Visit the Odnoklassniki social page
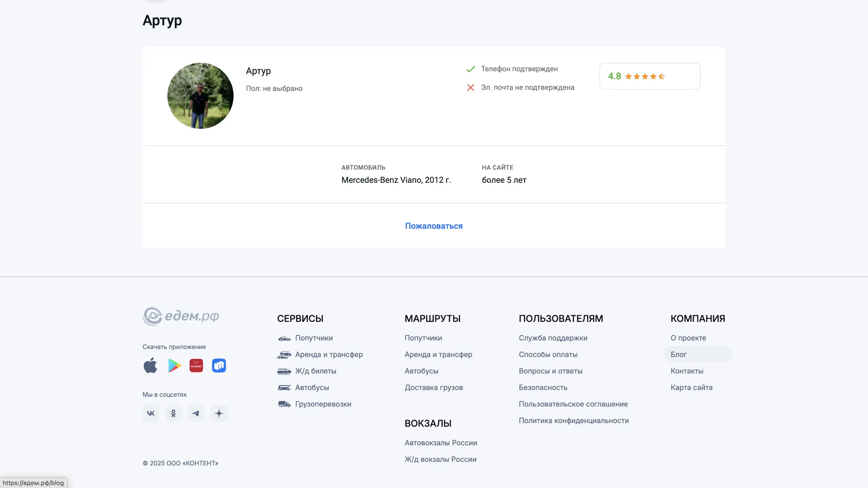The width and height of the screenshot is (868, 488). pos(173,413)
